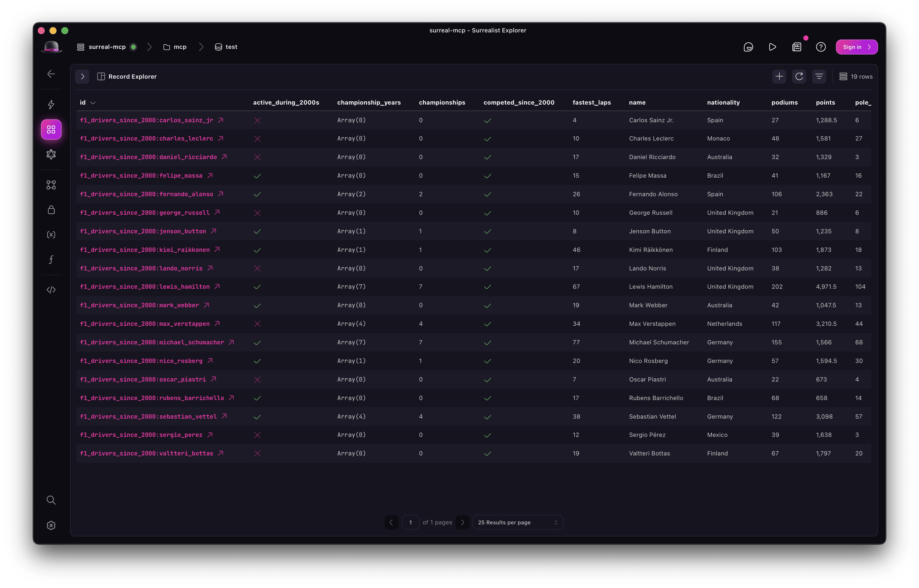Image resolution: width=919 pixels, height=588 pixels.
Task: Click the refresh records icon
Action: click(x=799, y=77)
